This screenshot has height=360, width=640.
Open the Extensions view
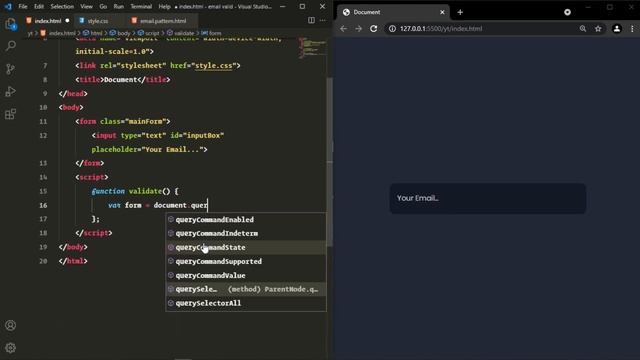tap(11, 114)
